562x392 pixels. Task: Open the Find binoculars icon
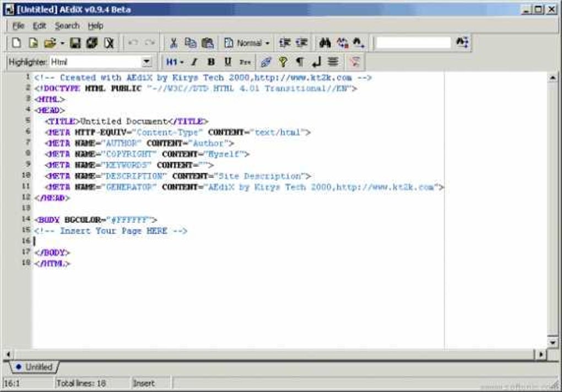[325, 42]
